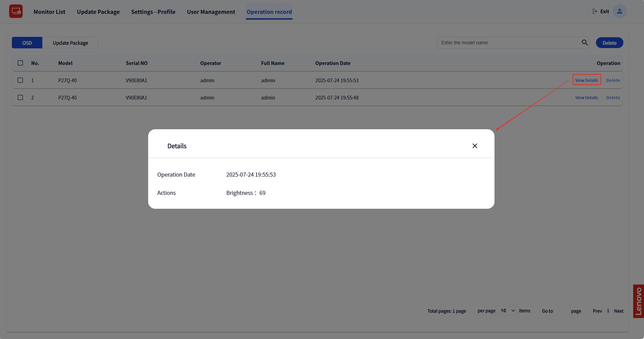Screen dimensions: 644x339
Task: Check the box for record No. 1
Action: [20, 80]
